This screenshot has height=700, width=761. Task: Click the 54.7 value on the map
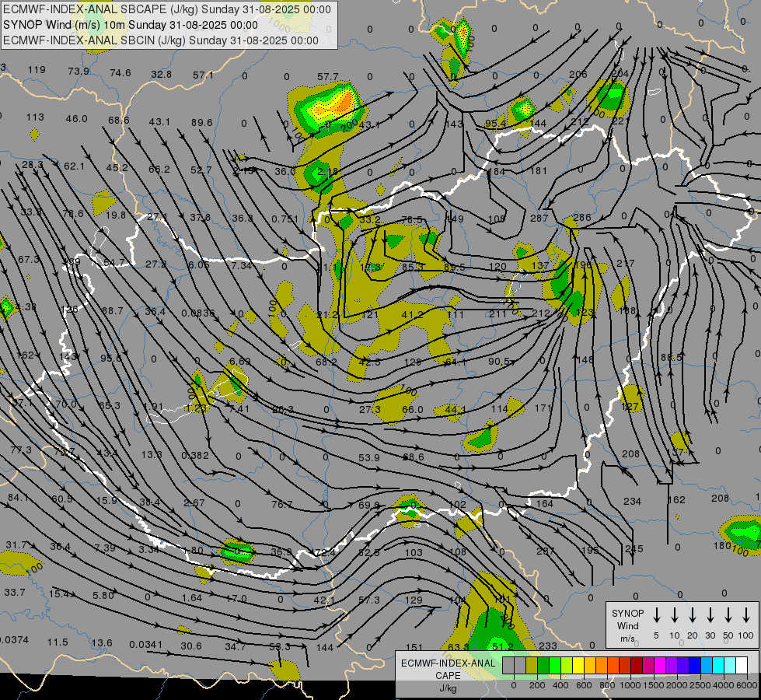114,263
